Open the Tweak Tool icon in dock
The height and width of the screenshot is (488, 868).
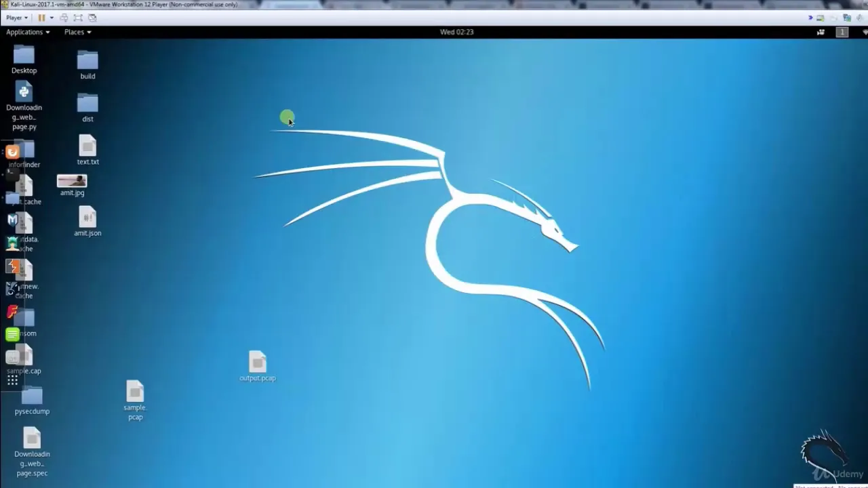click(12, 357)
